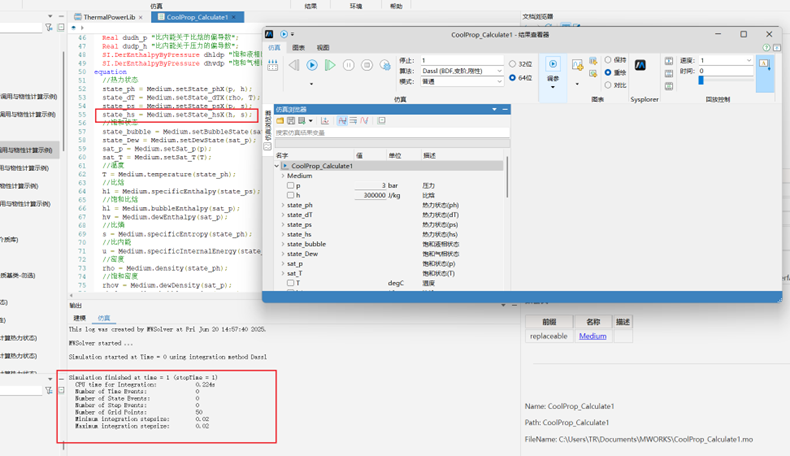Click the lower small plot icon beside new curve

593,74
